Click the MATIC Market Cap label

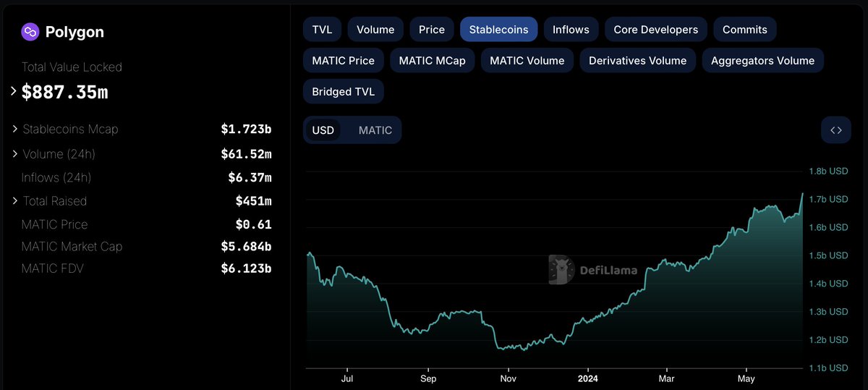pyautogui.click(x=72, y=247)
